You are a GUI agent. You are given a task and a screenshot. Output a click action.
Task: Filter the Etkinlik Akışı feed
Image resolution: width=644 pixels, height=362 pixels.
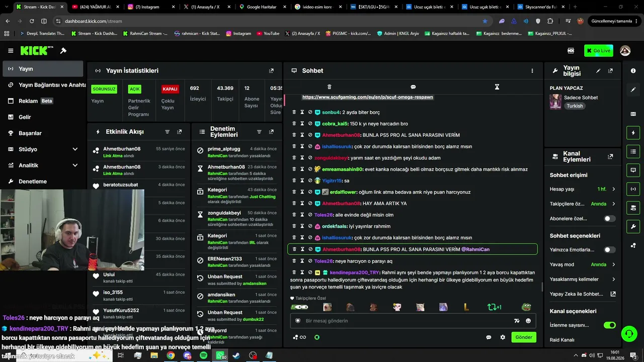click(x=168, y=132)
